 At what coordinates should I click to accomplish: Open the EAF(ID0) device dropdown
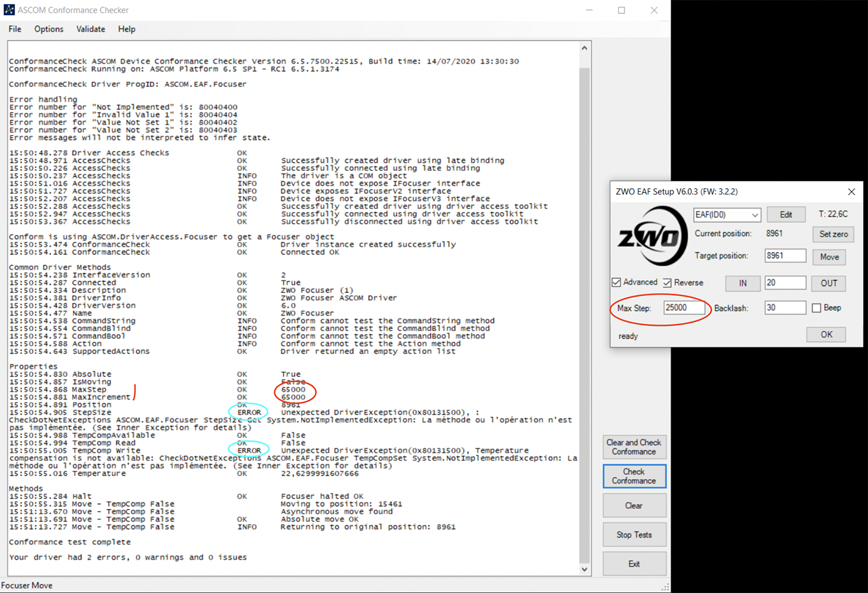tap(727, 215)
